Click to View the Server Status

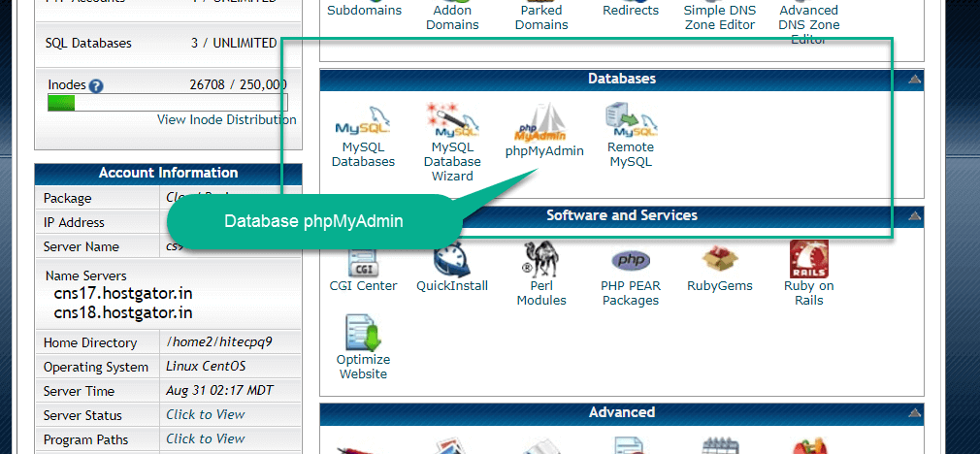[x=206, y=414]
